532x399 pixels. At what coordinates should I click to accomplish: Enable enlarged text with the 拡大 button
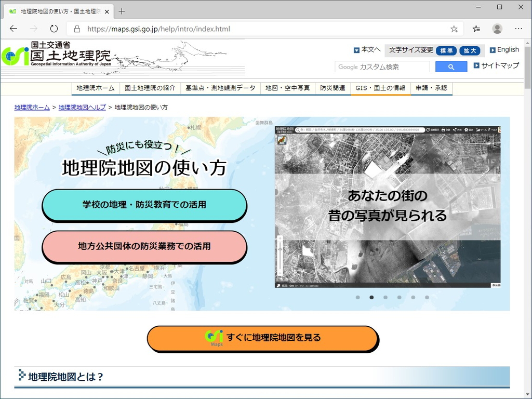tap(470, 50)
